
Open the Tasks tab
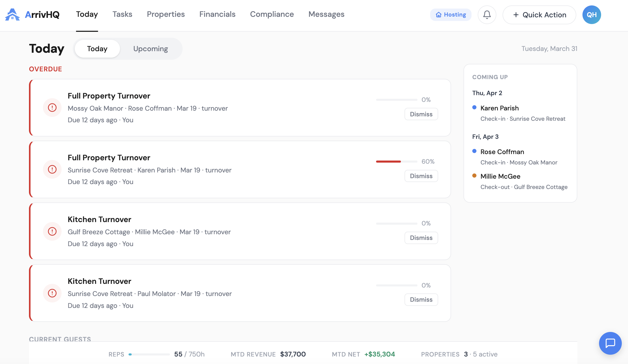click(x=122, y=15)
